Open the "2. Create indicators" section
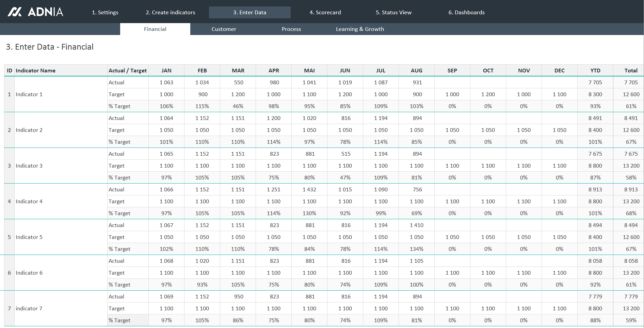The image size is (644, 328). [x=170, y=12]
